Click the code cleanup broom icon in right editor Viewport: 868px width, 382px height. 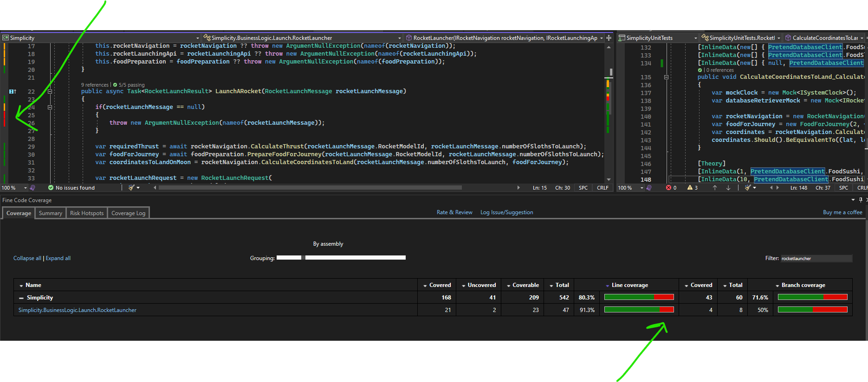[x=748, y=188]
